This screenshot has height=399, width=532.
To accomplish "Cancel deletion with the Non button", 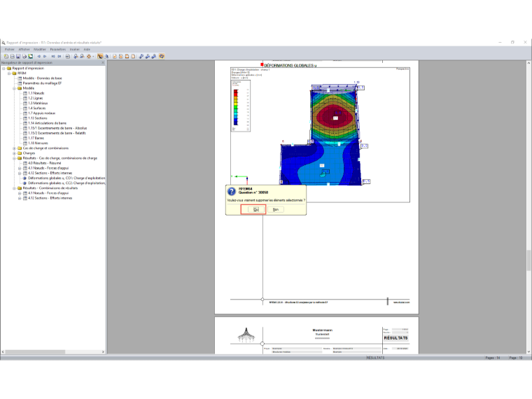I will coord(276,210).
